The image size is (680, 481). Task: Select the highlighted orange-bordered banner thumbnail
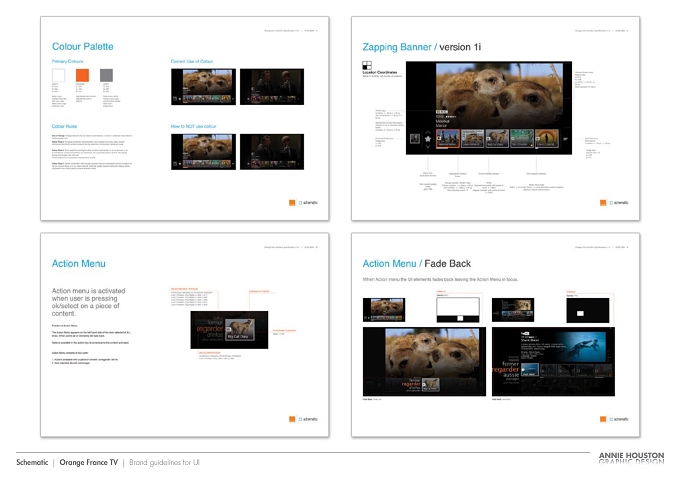point(448,139)
